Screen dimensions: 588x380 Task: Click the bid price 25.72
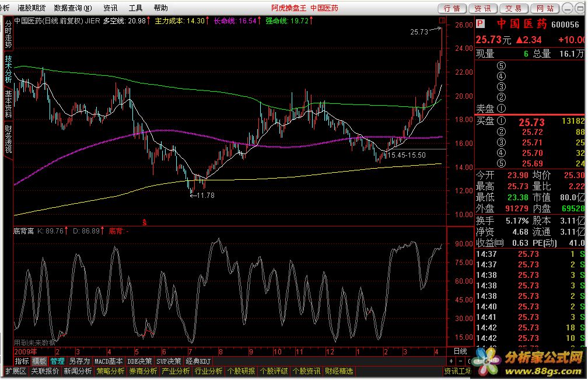point(533,132)
